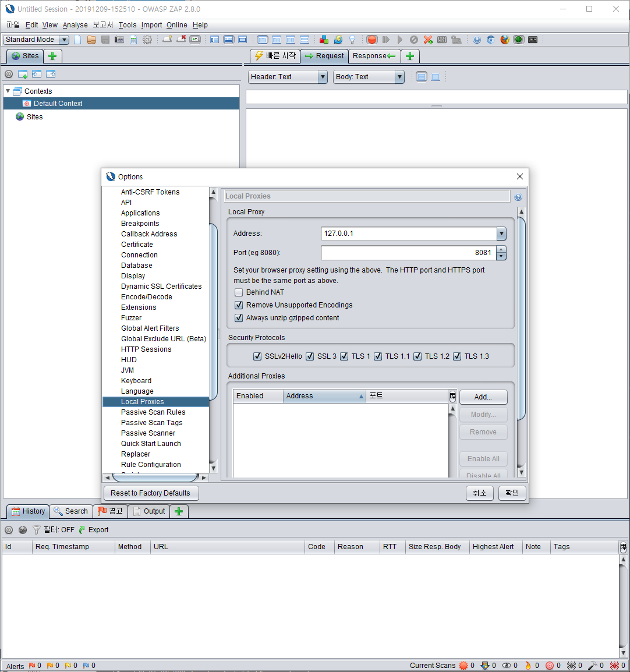Open the Body: Text dropdown
630x672 pixels.
[369, 77]
